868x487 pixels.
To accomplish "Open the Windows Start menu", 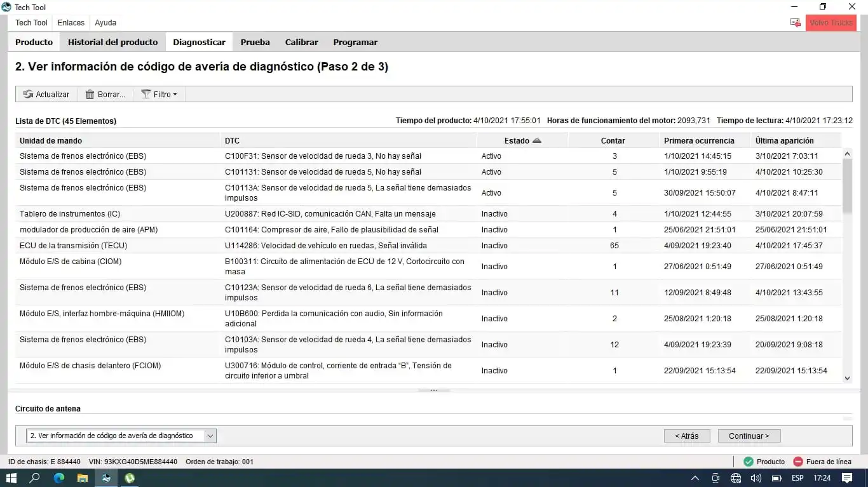I will pos(11,477).
